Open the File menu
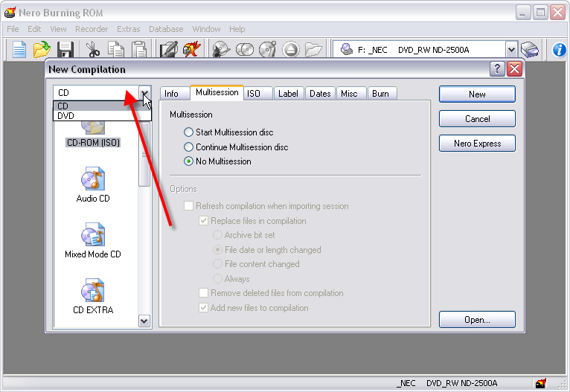570x392 pixels. [13, 29]
